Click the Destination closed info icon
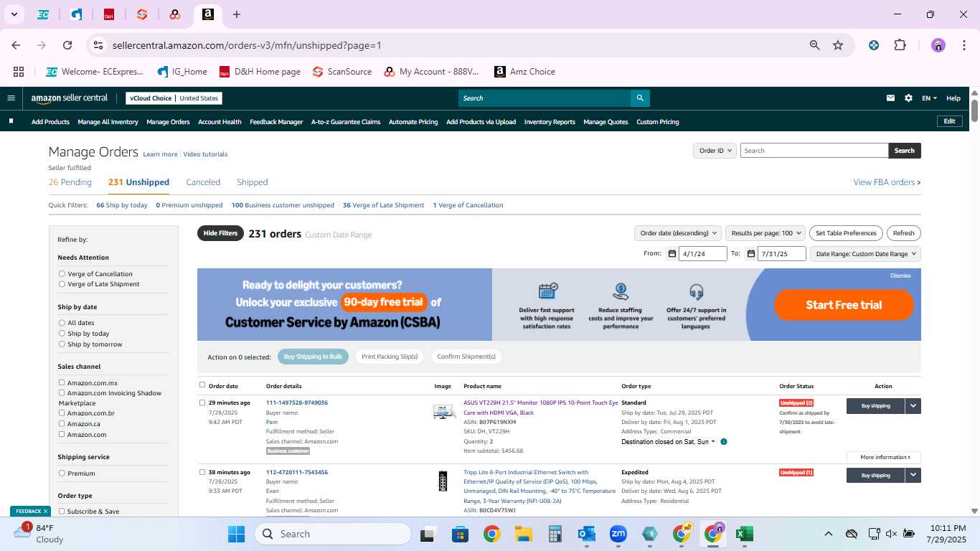The width and height of the screenshot is (980, 551). [723, 442]
